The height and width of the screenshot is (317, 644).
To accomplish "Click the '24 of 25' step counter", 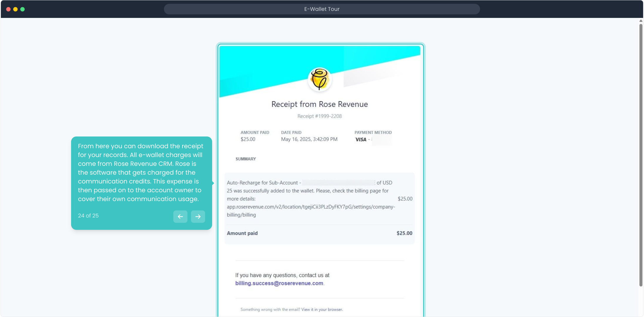I will [x=88, y=216].
